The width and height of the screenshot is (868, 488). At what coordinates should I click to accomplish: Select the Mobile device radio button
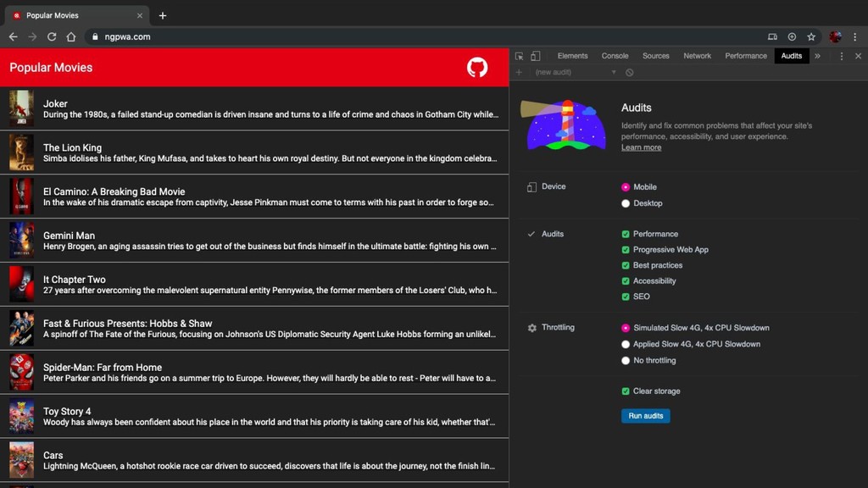(x=626, y=187)
